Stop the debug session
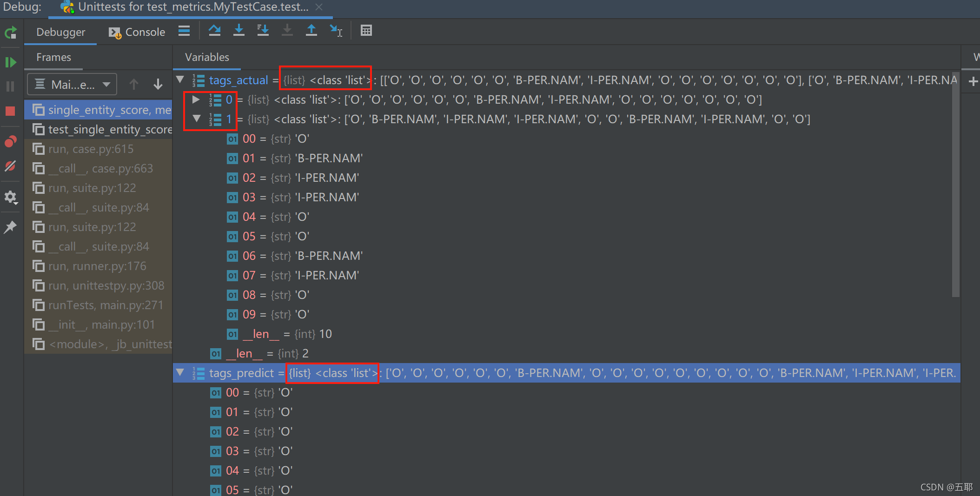Image resolution: width=980 pixels, height=496 pixels. click(x=10, y=111)
